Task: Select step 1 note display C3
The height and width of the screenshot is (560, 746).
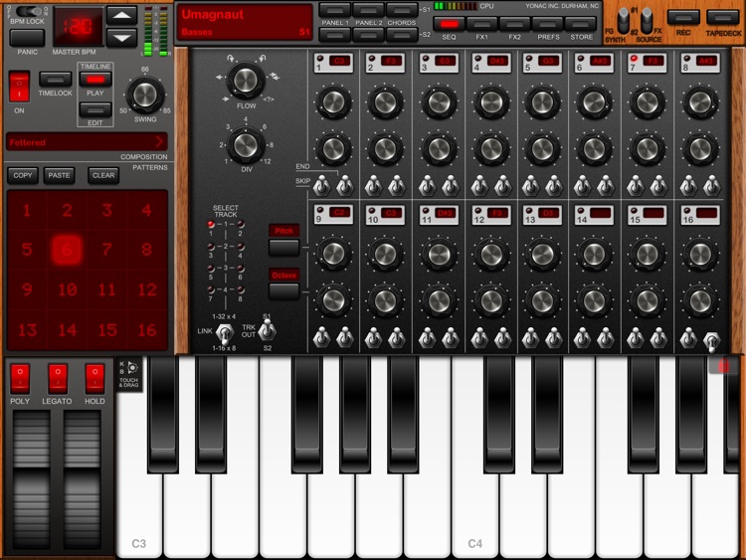Action: pos(339,61)
